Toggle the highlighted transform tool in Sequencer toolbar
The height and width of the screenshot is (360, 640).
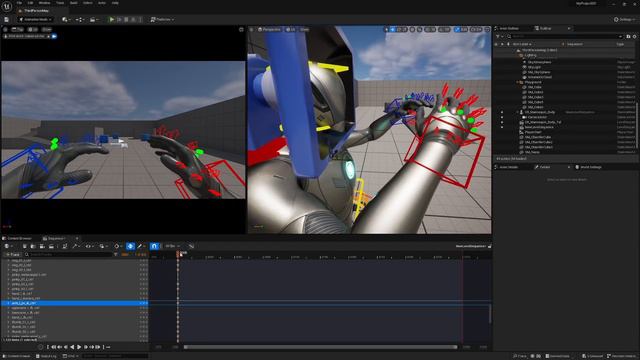click(130, 246)
